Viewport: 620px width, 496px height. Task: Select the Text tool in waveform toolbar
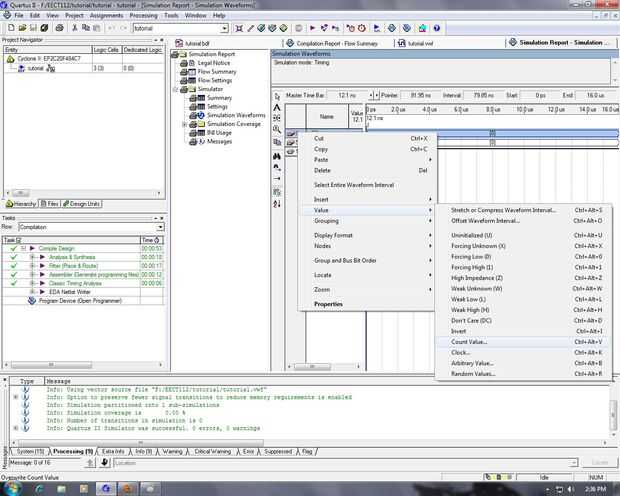(x=277, y=107)
